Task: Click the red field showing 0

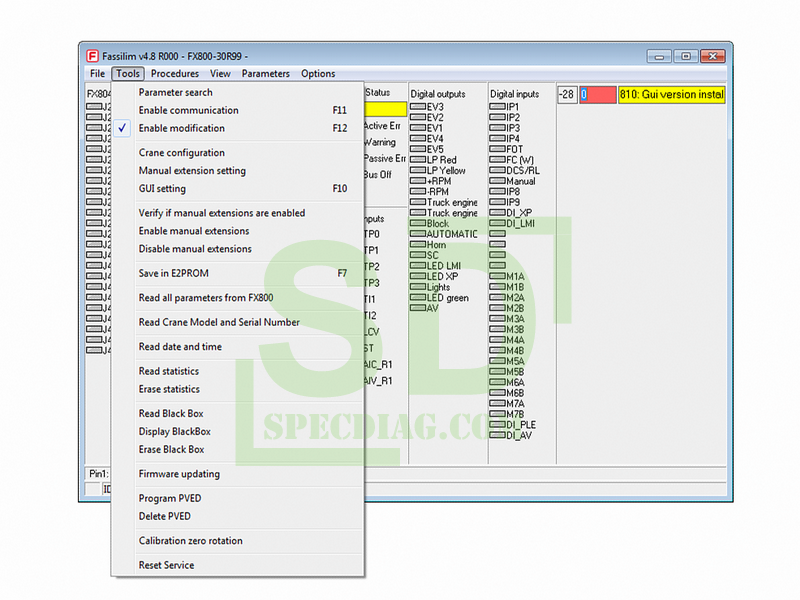Action: [x=597, y=95]
